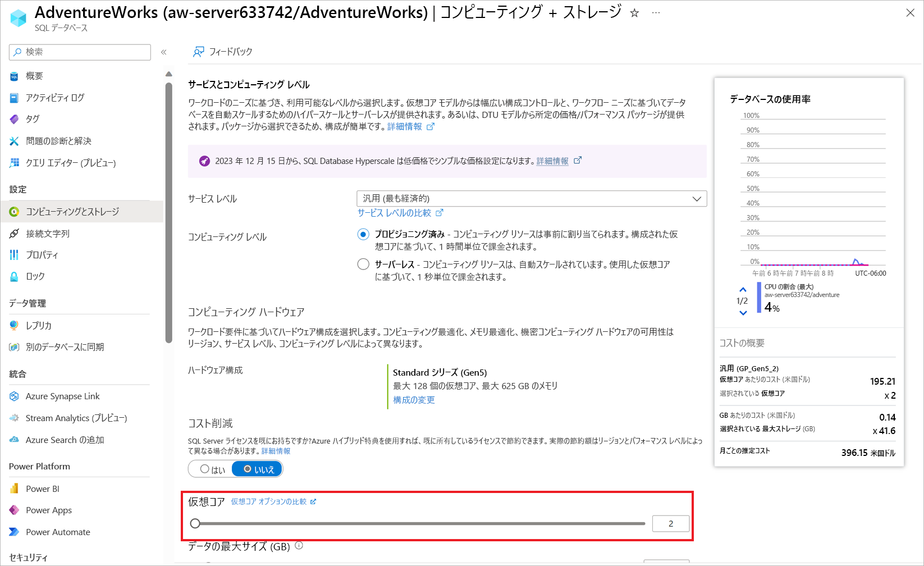This screenshot has height=566, width=924.
Task: Click the アクティビティ ログ icon
Action: pos(14,98)
